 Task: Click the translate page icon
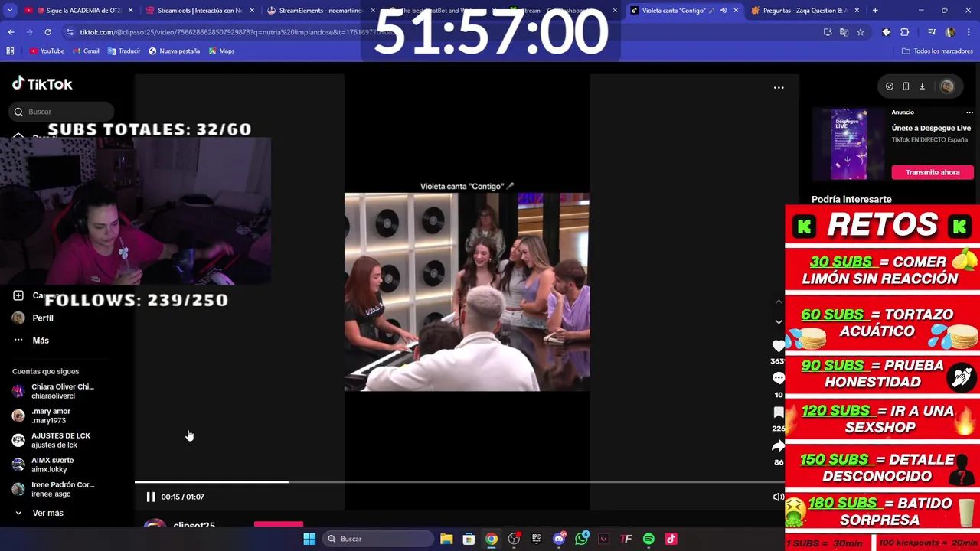tap(844, 32)
